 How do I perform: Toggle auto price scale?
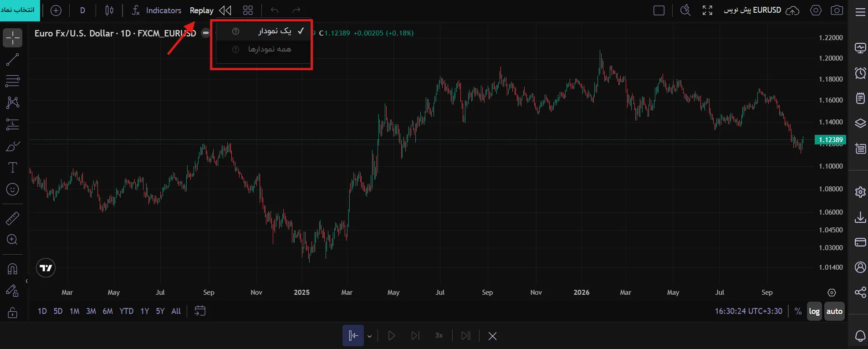[834, 311]
